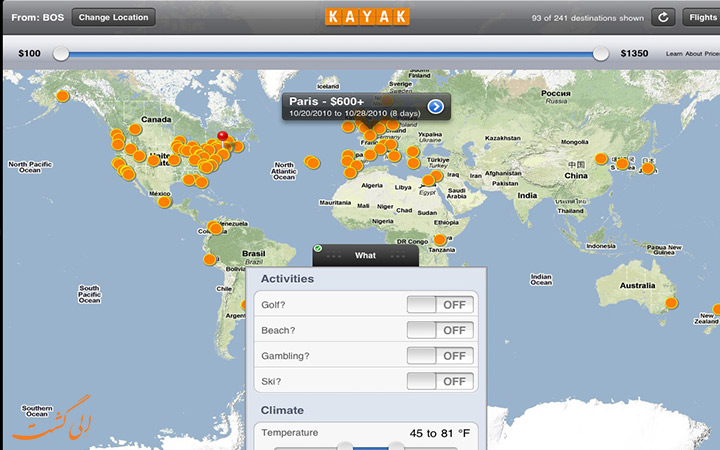
Task: Open the Flights button
Action: coord(702,17)
